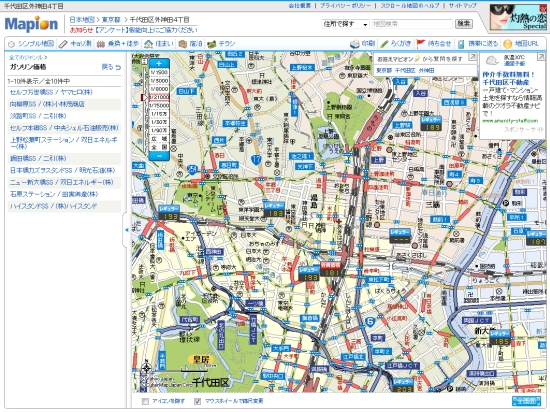
Task: Open ニュー新大橋SS listing
Action: [61, 182]
